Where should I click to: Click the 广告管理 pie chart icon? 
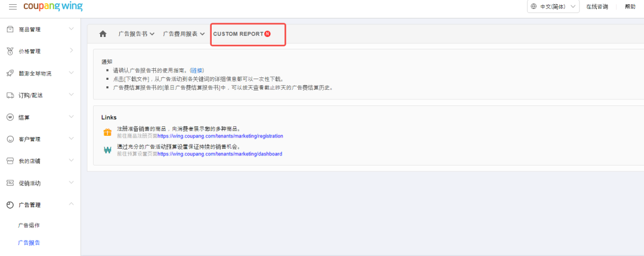10,205
